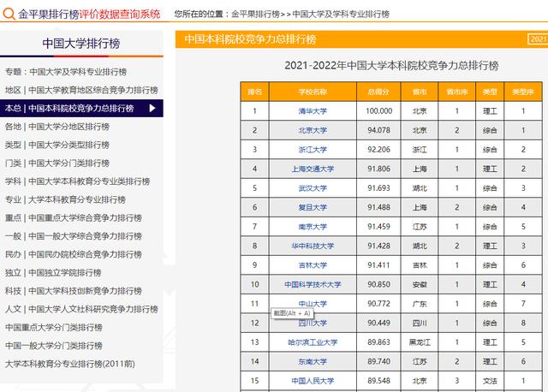
Task: Click the orange 中国本科院校竞争力总排行榜 banner title
Action: 250,39
